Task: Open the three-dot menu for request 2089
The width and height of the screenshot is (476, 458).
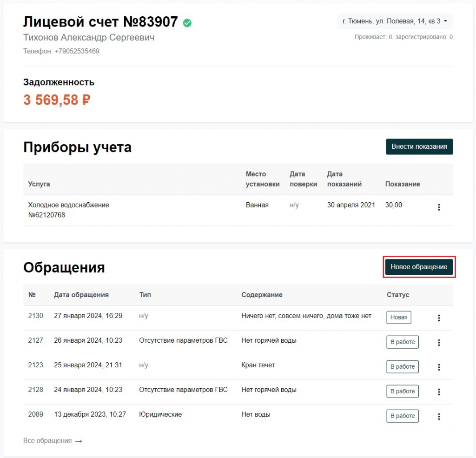Action: click(439, 417)
